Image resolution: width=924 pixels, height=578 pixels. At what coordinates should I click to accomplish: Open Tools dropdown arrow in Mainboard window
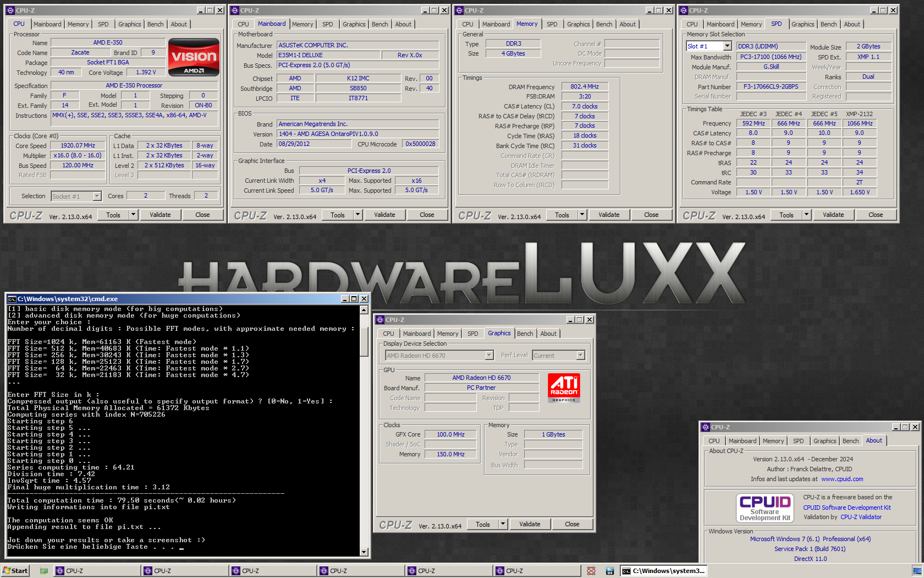(x=358, y=215)
